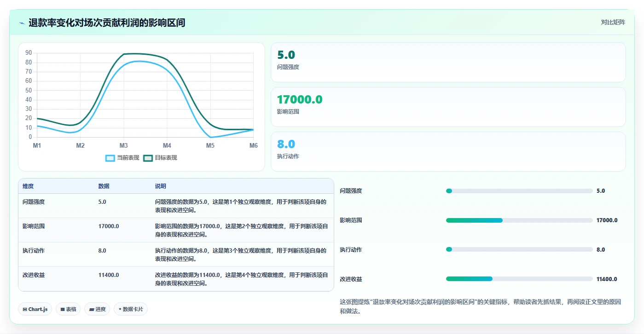This screenshot has width=644, height=334.
Task: Click the 改进收益 progress bar
Action: [x=519, y=279]
